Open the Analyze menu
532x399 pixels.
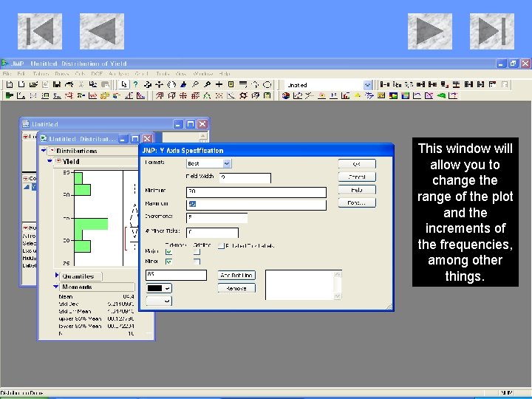(119, 74)
